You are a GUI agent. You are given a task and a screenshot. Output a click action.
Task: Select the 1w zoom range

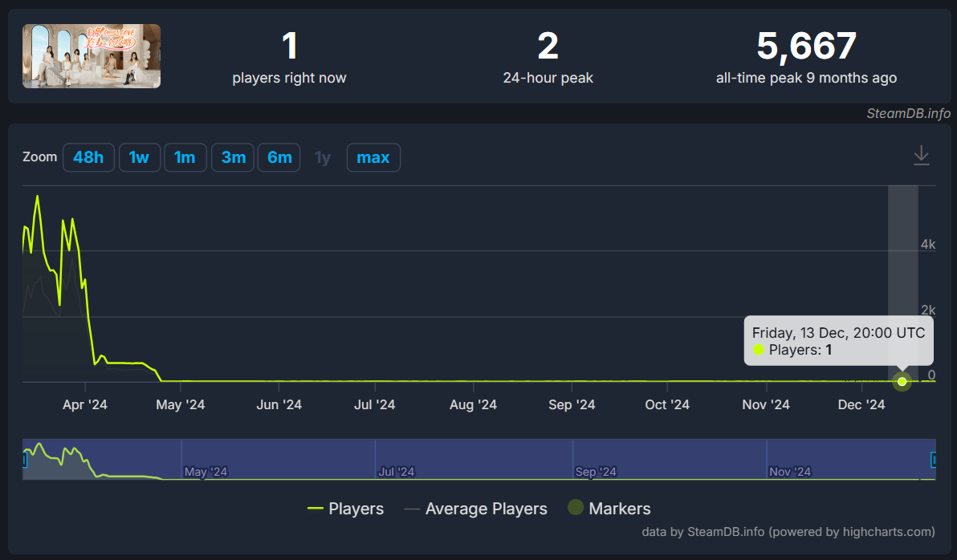tap(139, 157)
